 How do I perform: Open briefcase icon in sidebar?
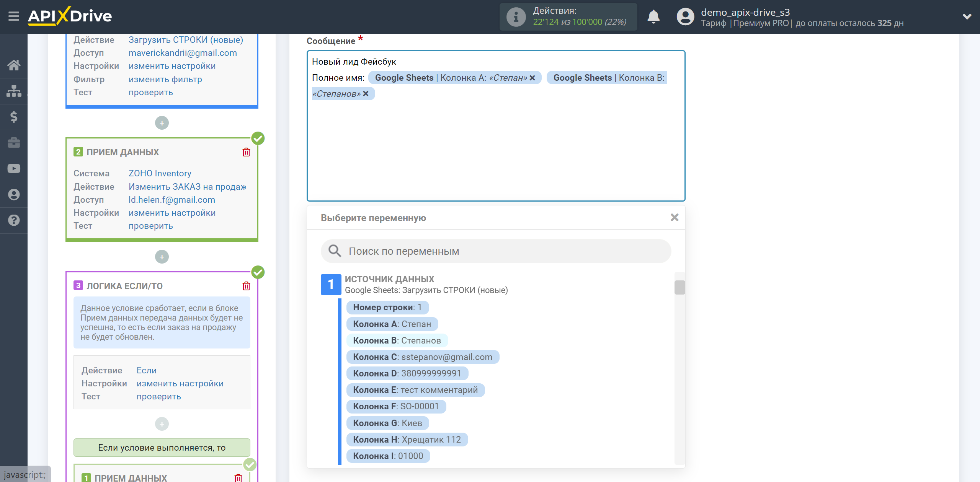point(14,143)
